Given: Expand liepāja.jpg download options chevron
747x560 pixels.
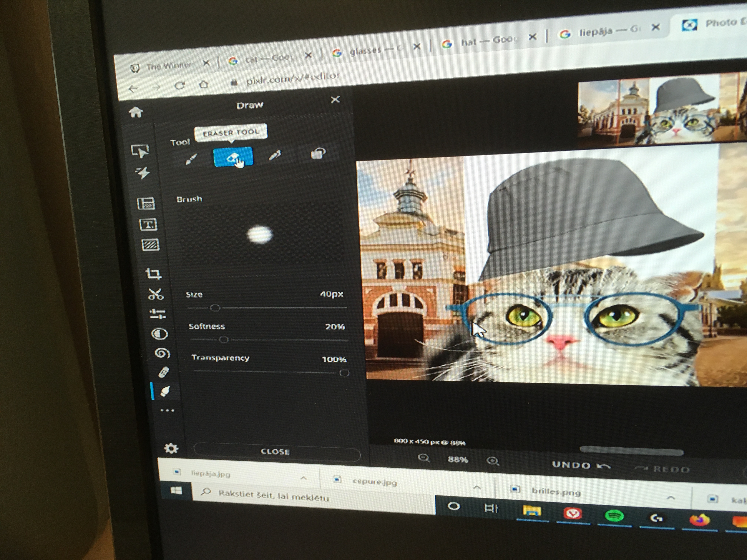Looking at the screenshot, I should coord(304,478).
